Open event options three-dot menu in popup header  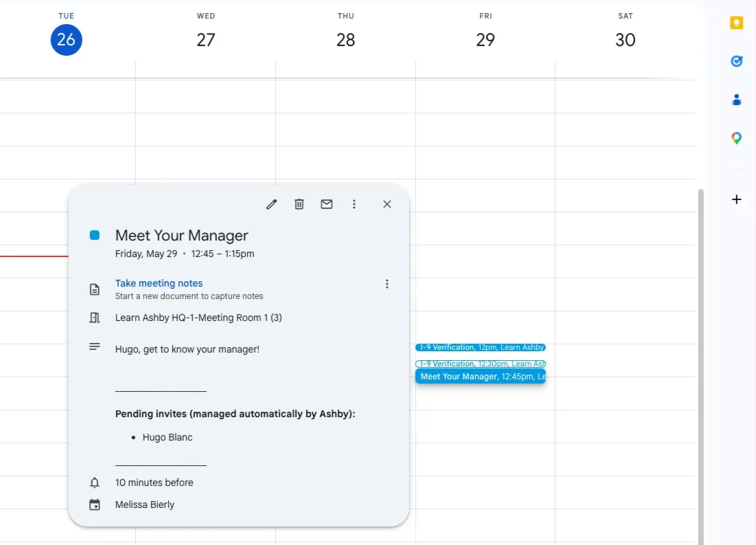pos(354,204)
